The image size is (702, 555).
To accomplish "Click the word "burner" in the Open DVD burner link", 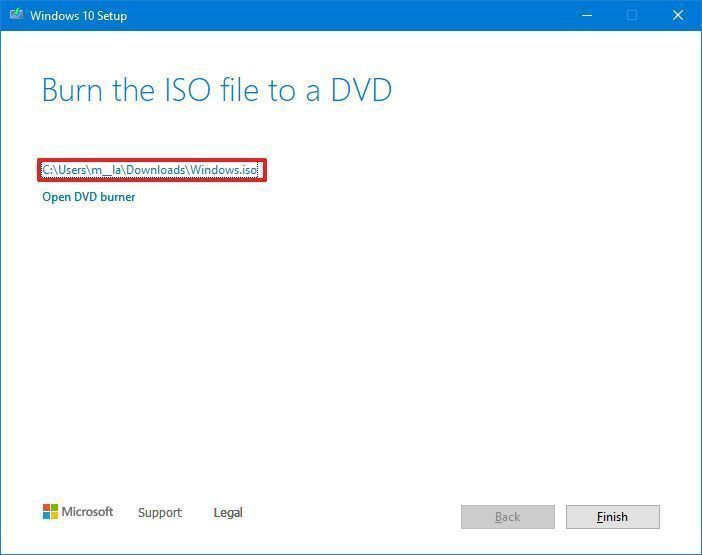I will point(118,197).
